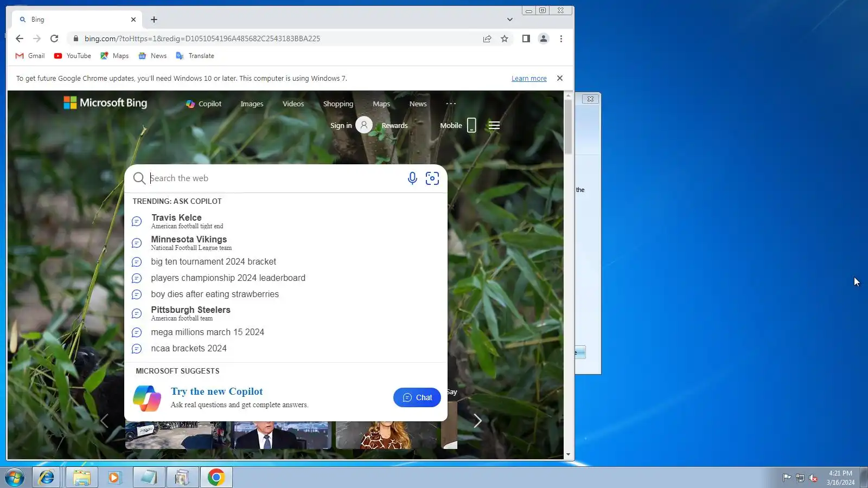Select big ten tournament 2024 bracket suggestion

click(x=286, y=262)
